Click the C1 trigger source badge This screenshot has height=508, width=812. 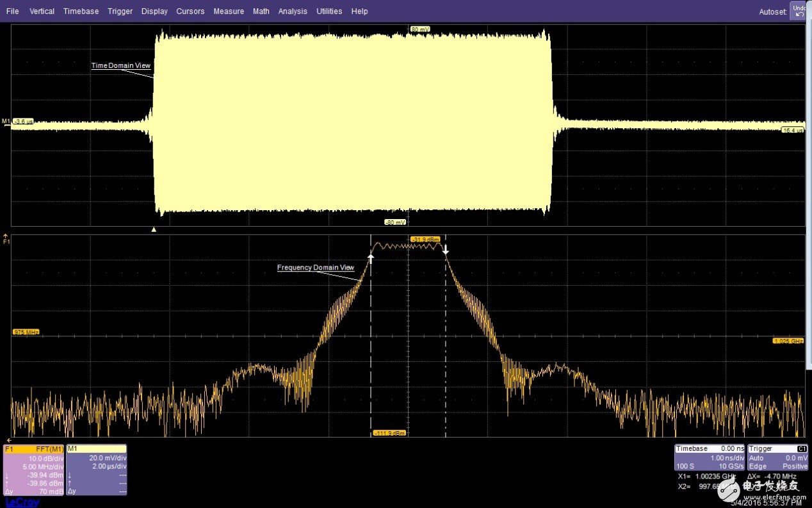point(801,449)
